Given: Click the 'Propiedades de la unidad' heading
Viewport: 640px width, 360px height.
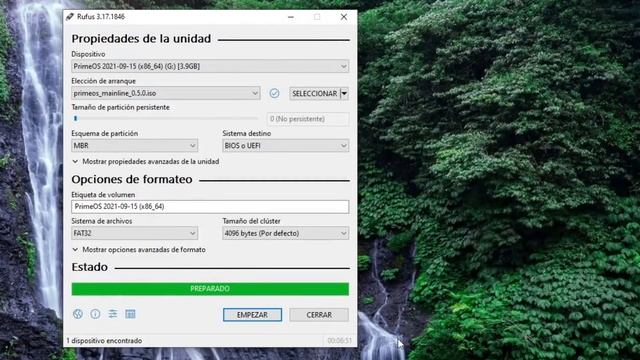Looking at the screenshot, I should click(141, 39).
